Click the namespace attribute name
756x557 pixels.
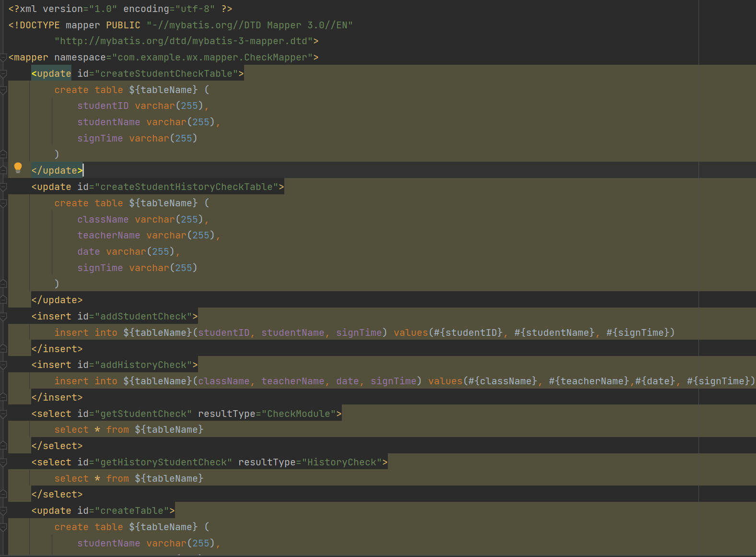point(80,58)
